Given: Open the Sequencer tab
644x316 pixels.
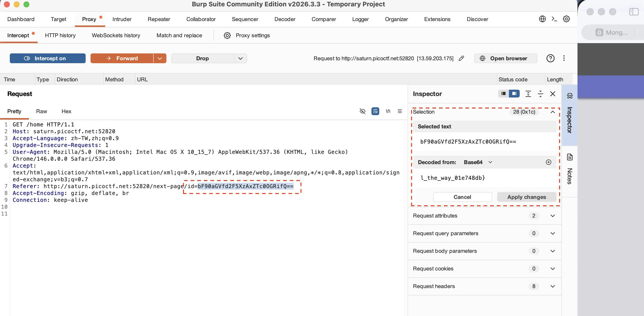Looking at the screenshot, I should [245, 19].
